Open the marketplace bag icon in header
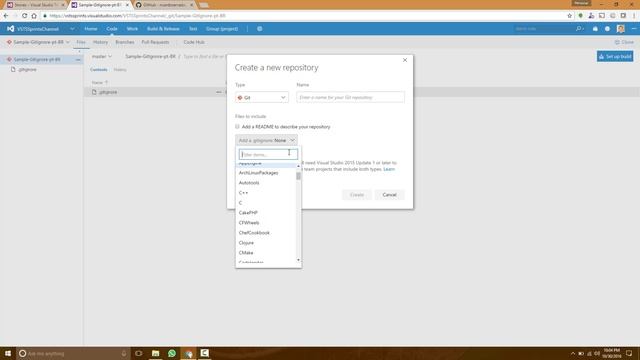 (x=595, y=29)
